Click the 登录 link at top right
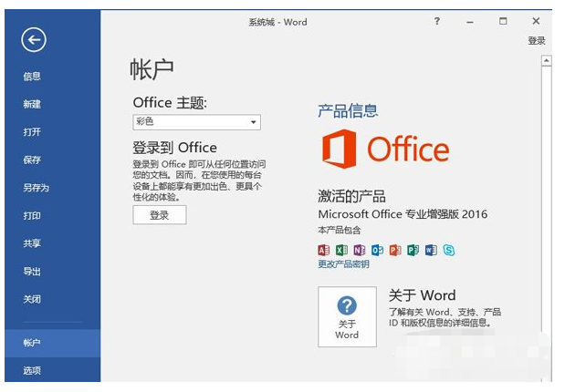 tap(536, 41)
